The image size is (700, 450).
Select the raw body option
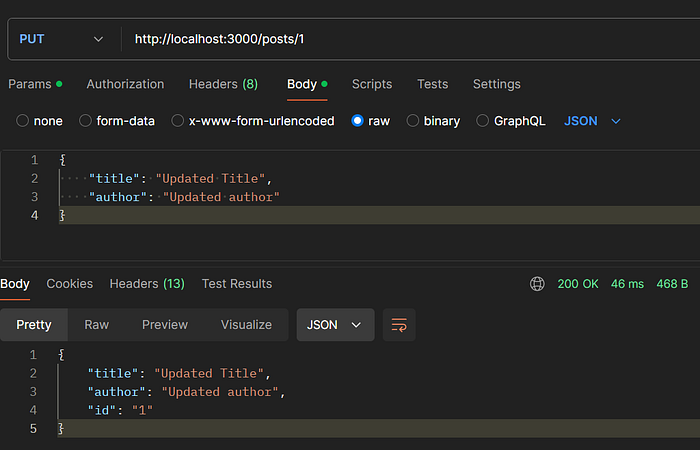358,121
